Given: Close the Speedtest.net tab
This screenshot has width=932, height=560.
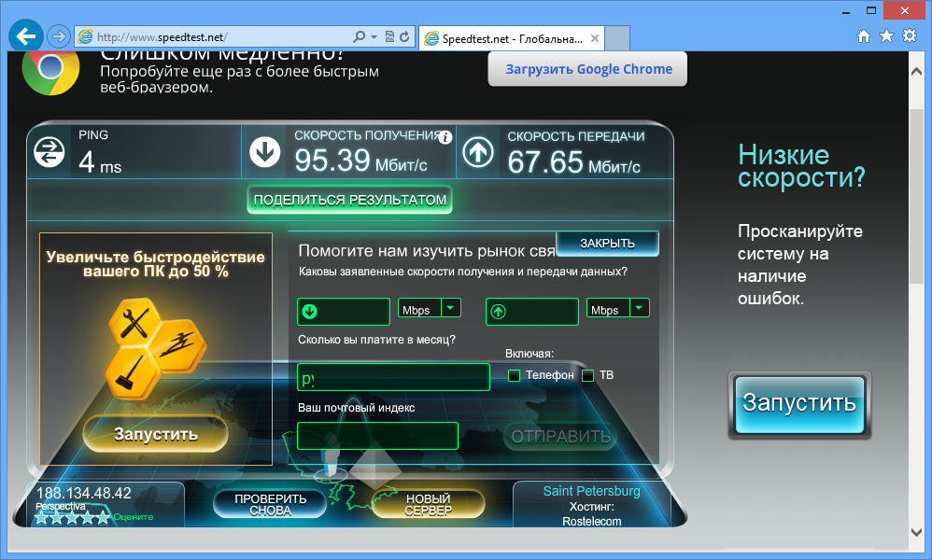Looking at the screenshot, I should pyautogui.click(x=594, y=38).
